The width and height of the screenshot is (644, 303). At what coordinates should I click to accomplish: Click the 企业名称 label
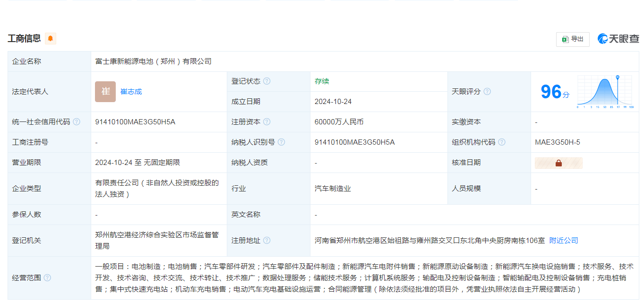click(x=26, y=61)
